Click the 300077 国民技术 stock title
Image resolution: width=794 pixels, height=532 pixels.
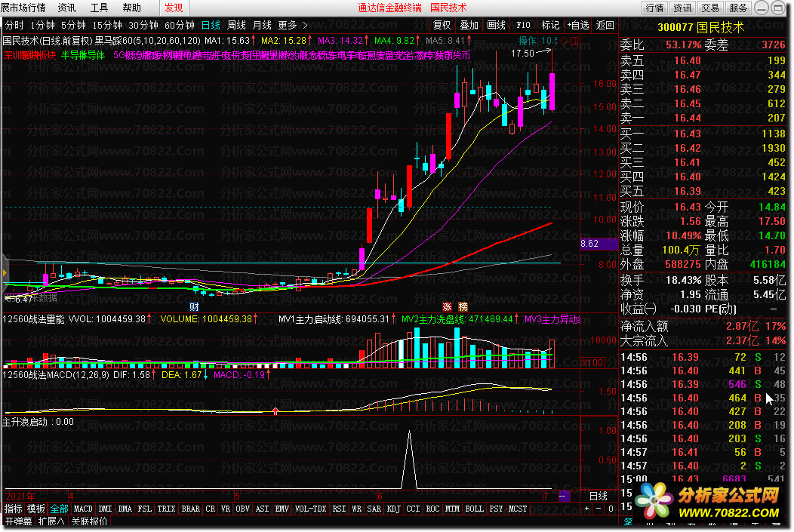(x=701, y=27)
